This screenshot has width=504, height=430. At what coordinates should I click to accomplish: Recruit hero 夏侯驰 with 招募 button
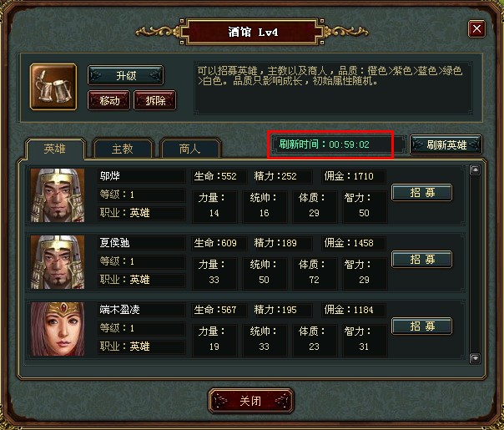coord(422,259)
